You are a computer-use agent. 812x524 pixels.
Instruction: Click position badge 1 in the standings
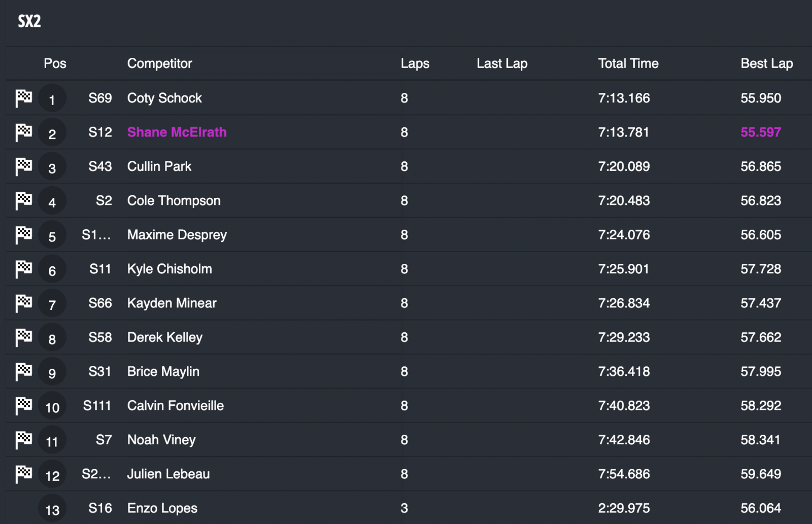coord(52,99)
